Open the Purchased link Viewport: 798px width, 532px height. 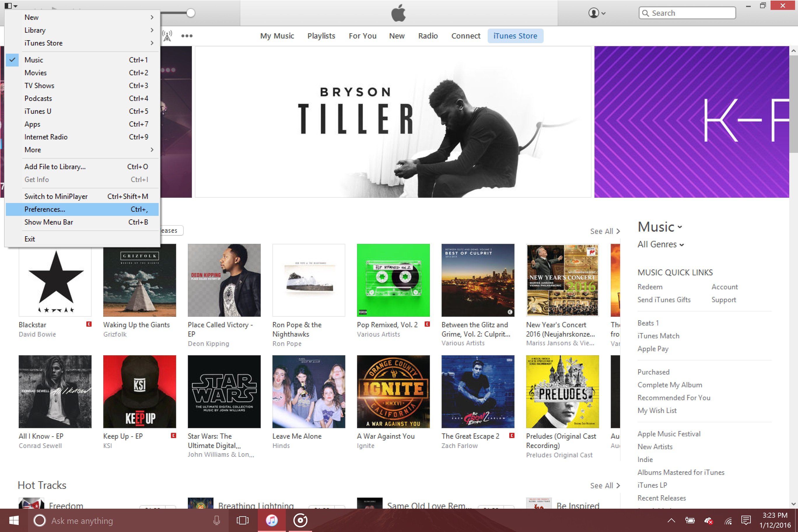click(x=653, y=372)
